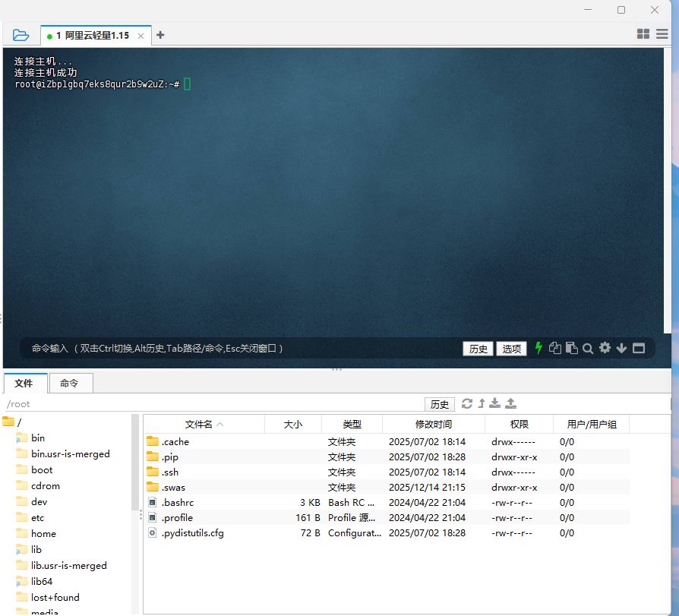Viewport: 679px width, 616px height.
Task: Refresh the file list
Action: click(467, 403)
